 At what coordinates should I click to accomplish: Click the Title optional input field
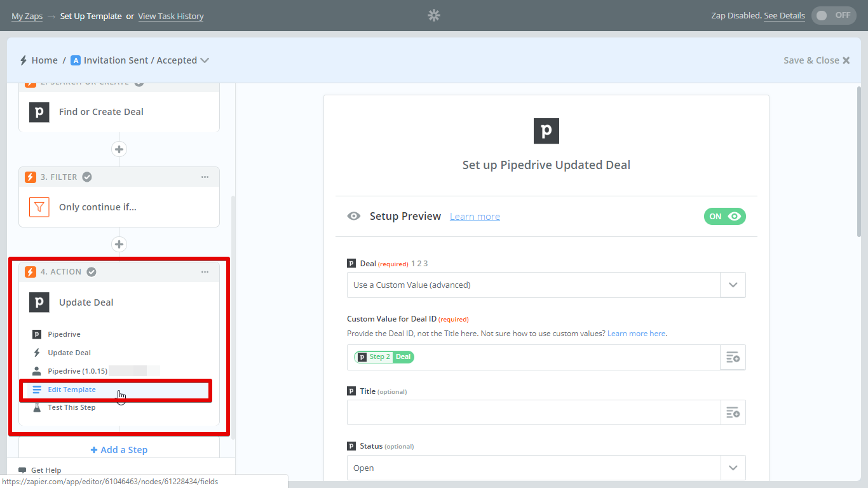click(533, 413)
